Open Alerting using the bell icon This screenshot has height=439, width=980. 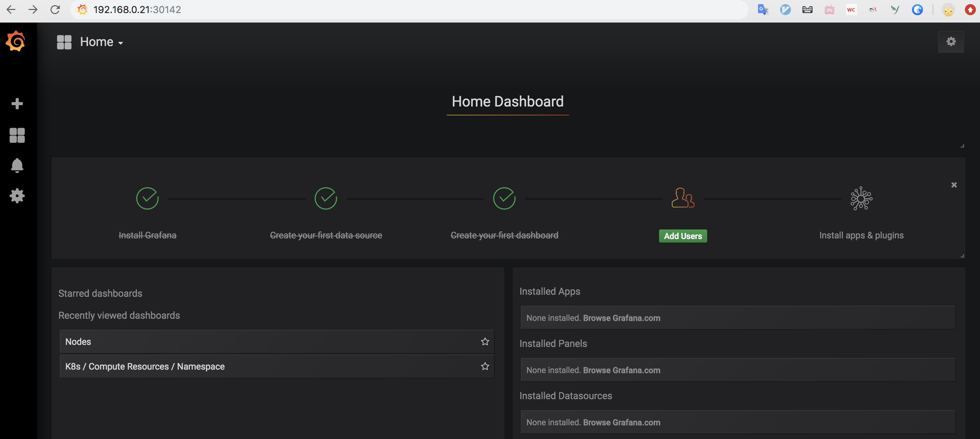(x=17, y=165)
